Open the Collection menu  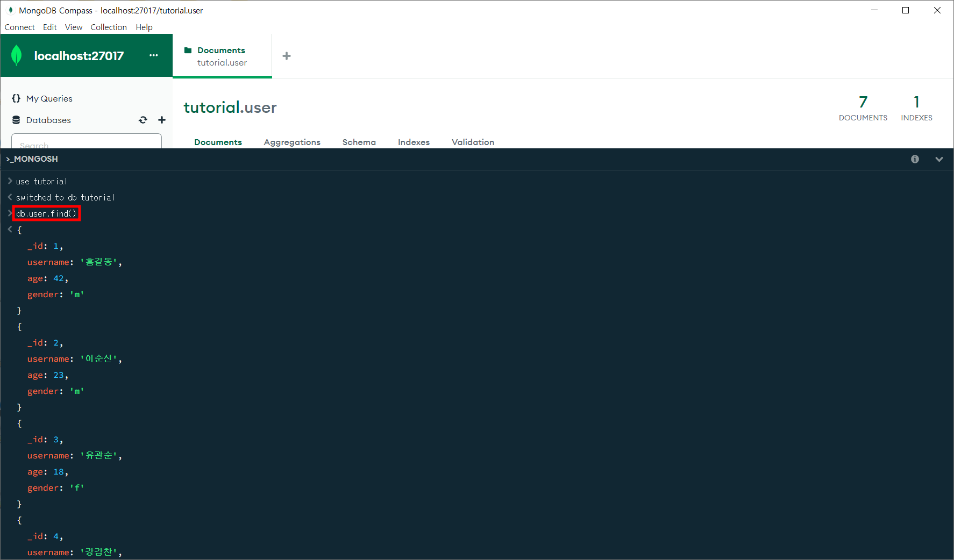(109, 27)
